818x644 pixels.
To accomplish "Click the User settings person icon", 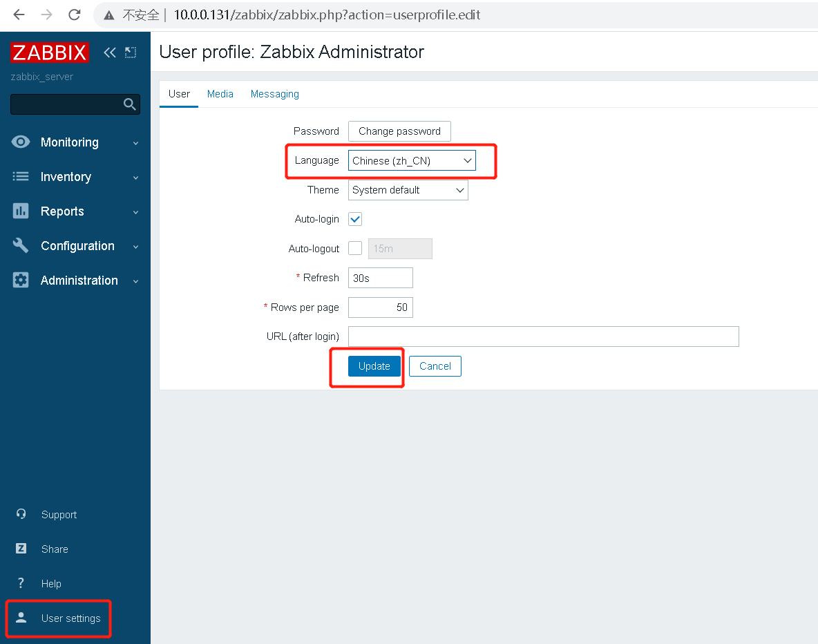I will tap(21, 617).
